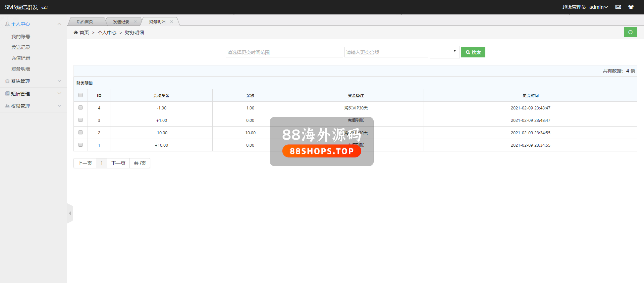Image resolution: width=644 pixels, height=283 pixels.
Task: Close the 财务明细 tab
Action: coord(171,21)
